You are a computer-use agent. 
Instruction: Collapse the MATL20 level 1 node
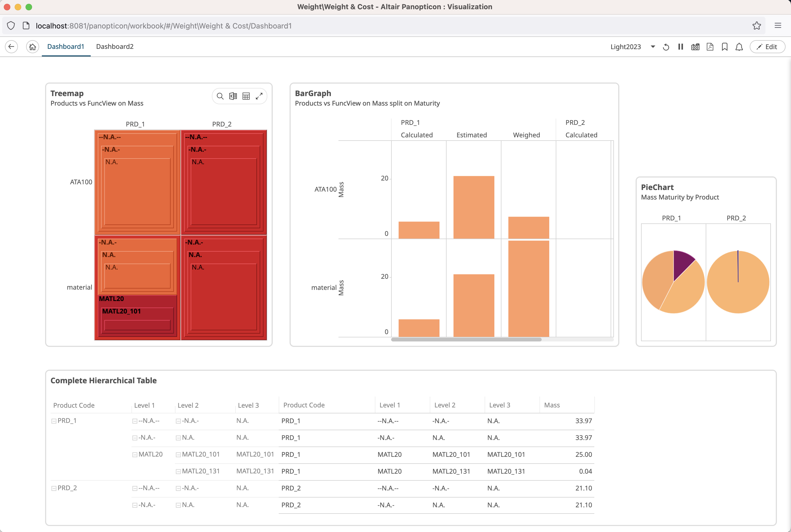pyautogui.click(x=135, y=455)
